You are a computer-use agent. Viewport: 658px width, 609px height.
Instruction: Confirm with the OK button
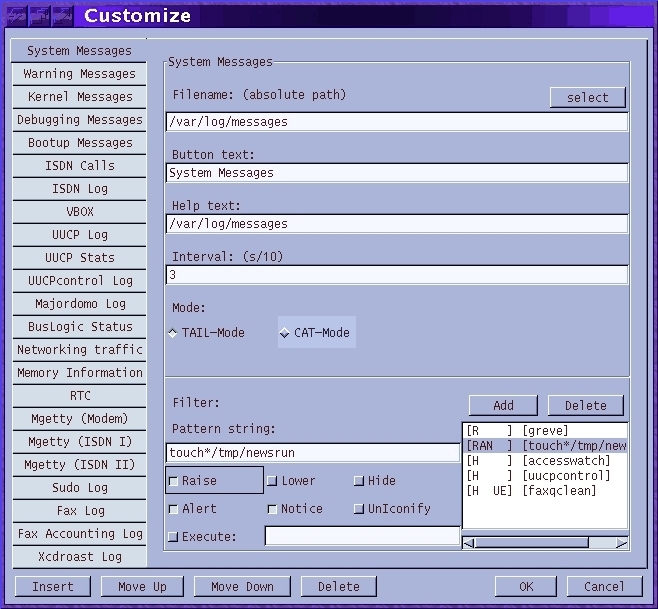526,586
